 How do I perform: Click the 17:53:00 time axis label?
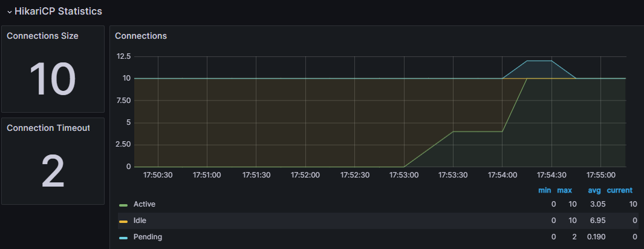click(404, 175)
